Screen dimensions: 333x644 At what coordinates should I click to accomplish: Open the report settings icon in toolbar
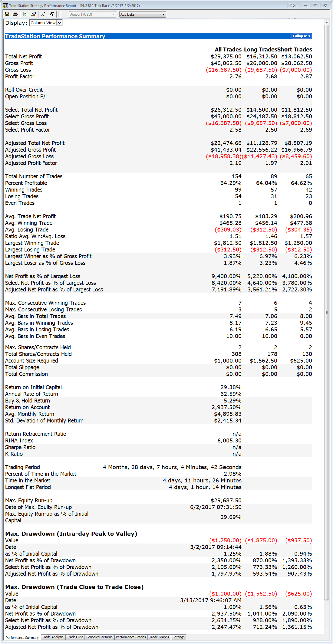[x=33, y=14]
